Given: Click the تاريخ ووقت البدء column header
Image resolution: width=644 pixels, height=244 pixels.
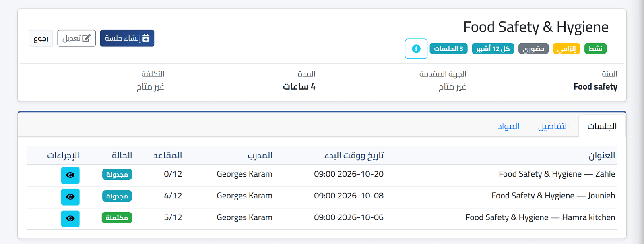Looking at the screenshot, I should click(354, 155).
